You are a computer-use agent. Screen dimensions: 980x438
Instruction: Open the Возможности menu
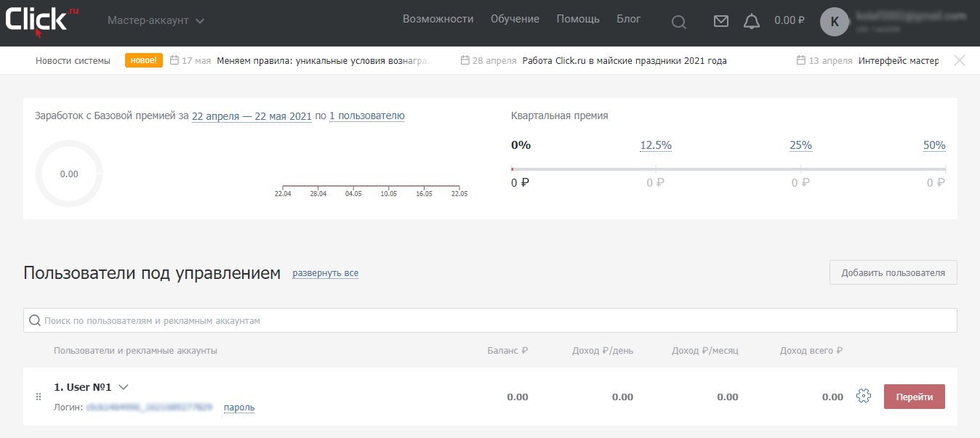pyautogui.click(x=438, y=19)
